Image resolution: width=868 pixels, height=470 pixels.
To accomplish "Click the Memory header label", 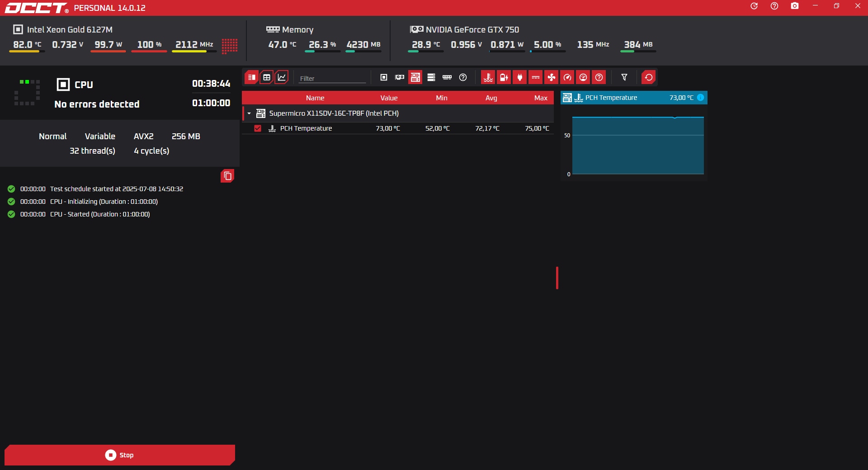I will coord(297,30).
